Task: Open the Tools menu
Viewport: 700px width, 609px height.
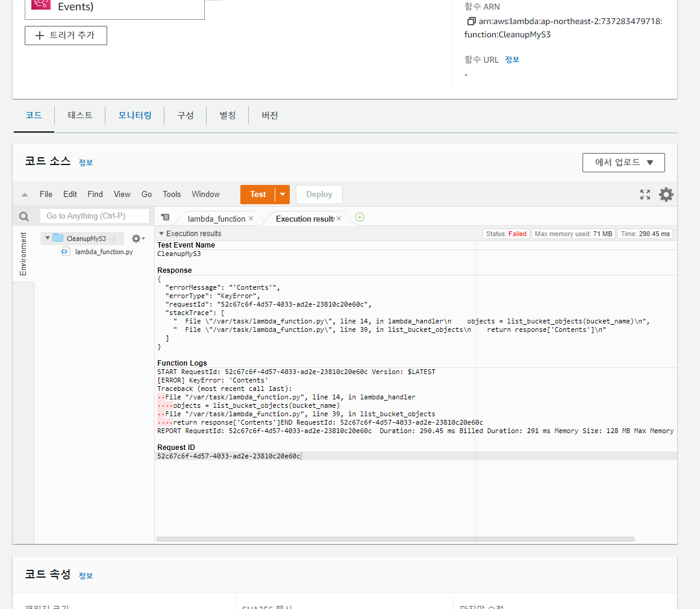Action: 172,194
